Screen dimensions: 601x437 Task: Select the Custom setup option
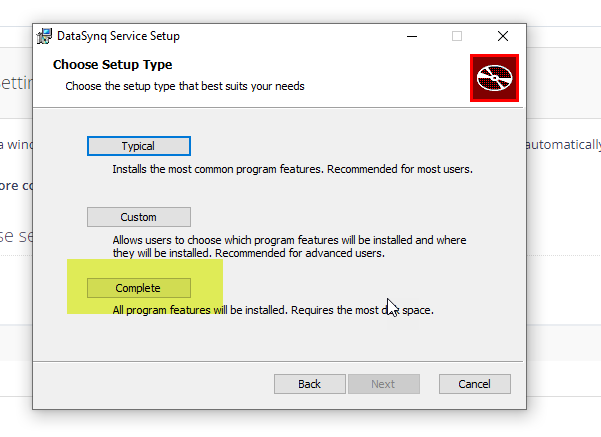coord(139,217)
